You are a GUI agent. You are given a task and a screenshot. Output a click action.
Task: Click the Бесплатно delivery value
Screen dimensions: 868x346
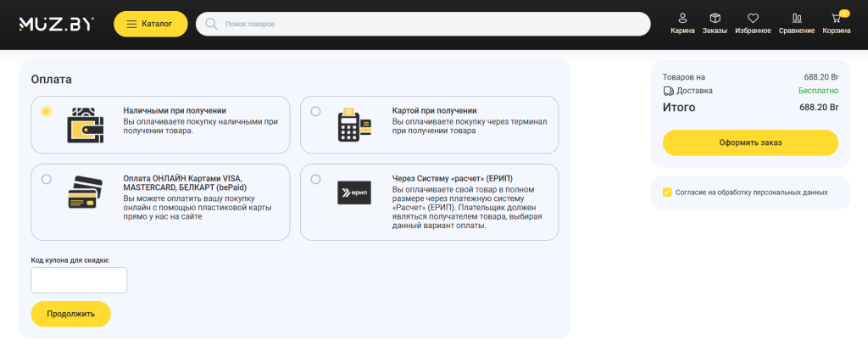818,91
